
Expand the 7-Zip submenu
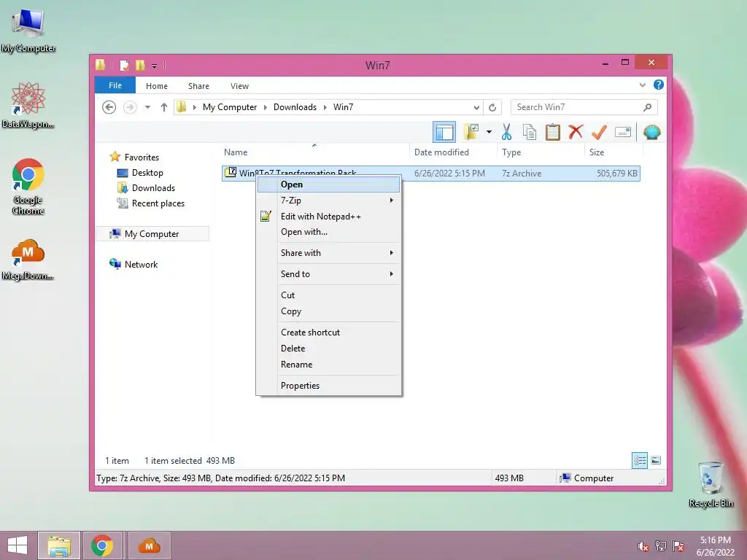click(x=329, y=201)
